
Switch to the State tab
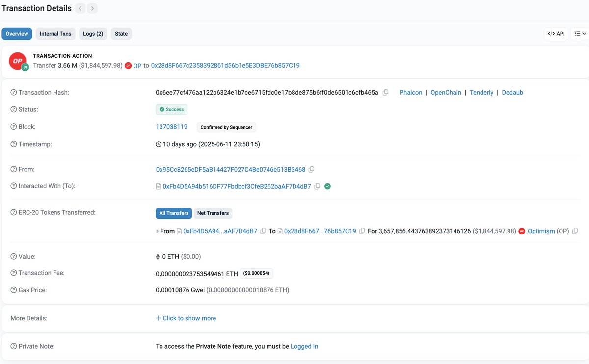(121, 34)
